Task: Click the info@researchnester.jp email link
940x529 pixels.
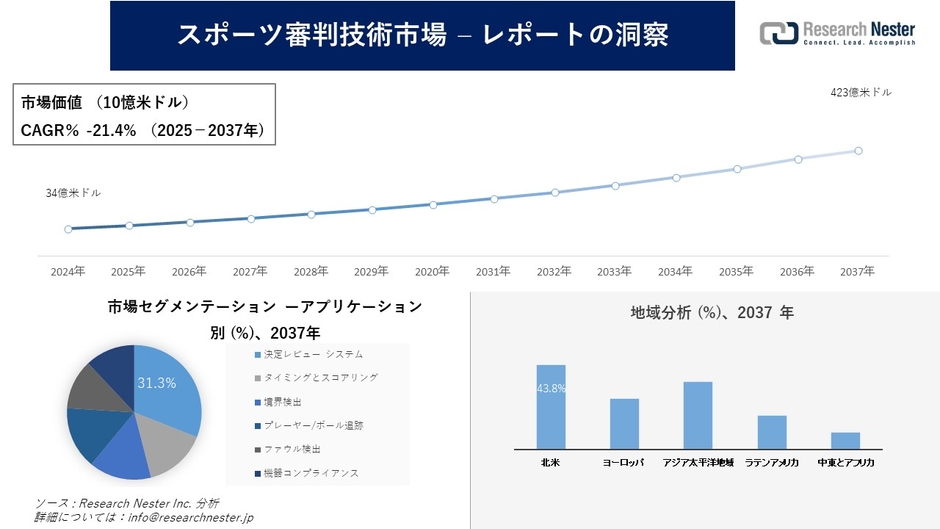Action: [191, 517]
